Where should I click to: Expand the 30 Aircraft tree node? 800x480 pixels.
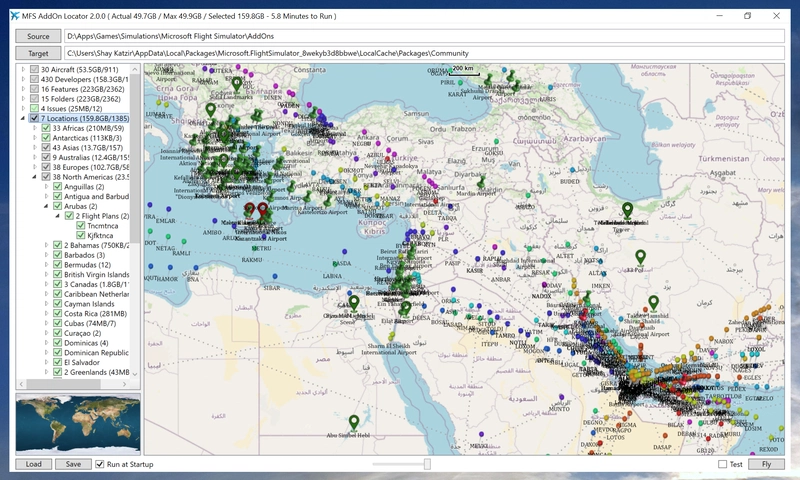click(24, 69)
